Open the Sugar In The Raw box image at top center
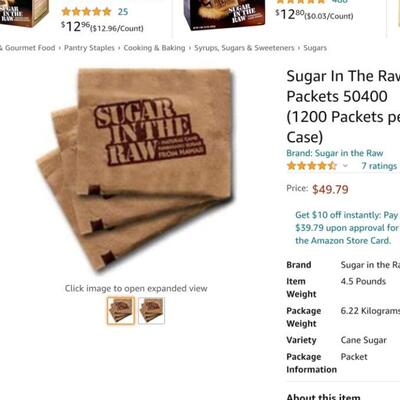 tap(224, 14)
